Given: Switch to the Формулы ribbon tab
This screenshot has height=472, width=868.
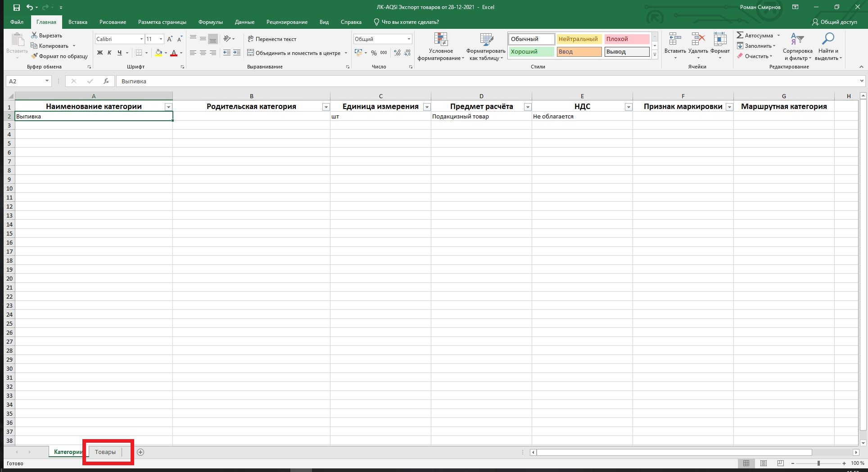Looking at the screenshot, I should click(210, 22).
